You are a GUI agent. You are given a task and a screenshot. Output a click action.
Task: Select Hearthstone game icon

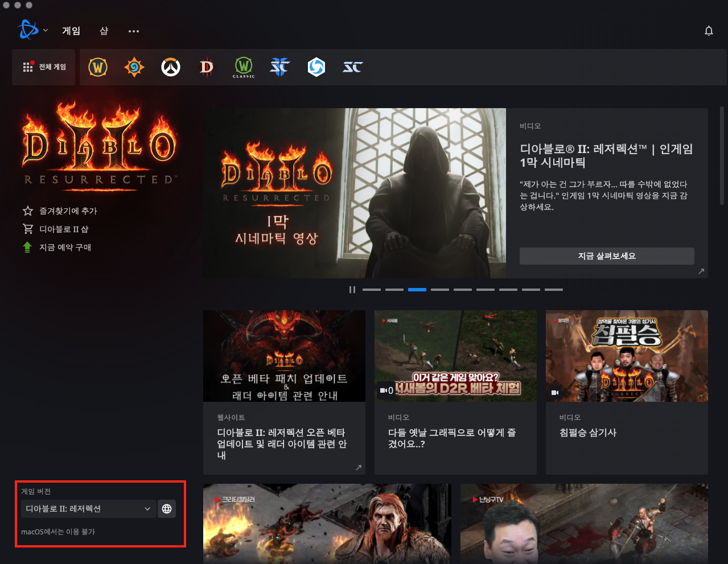point(134,67)
